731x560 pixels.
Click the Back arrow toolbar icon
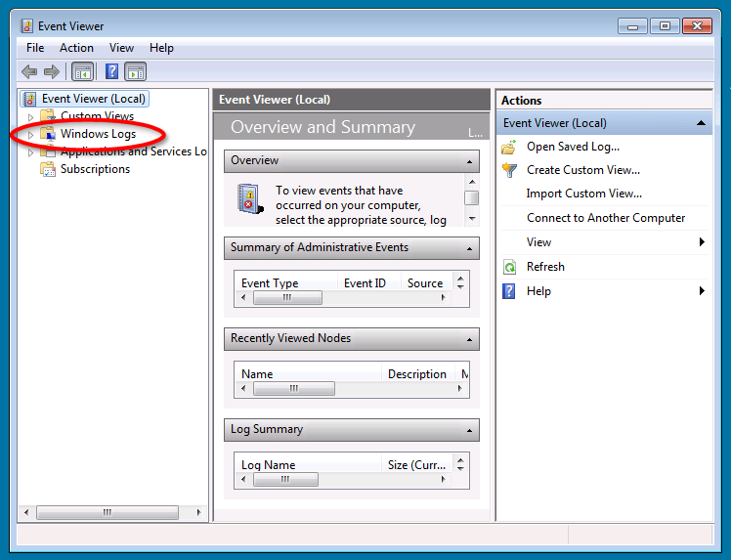pos(29,72)
